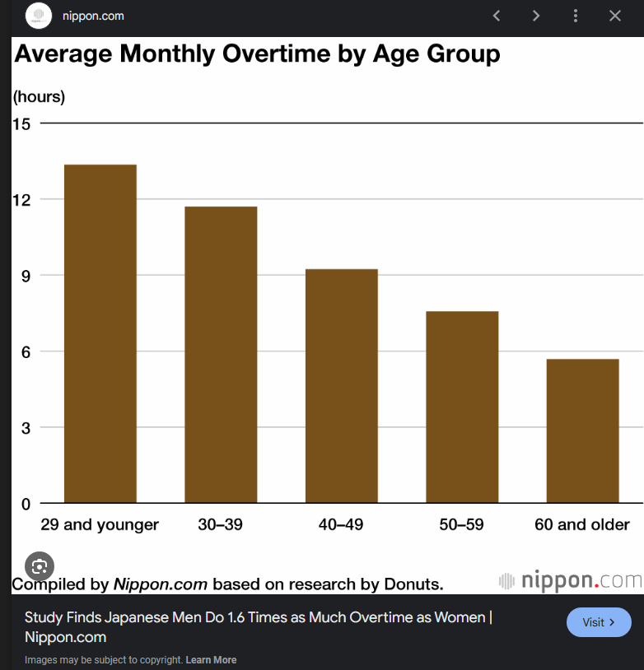Click the y-axis value 0
644x670 pixels.
pos(26,505)
